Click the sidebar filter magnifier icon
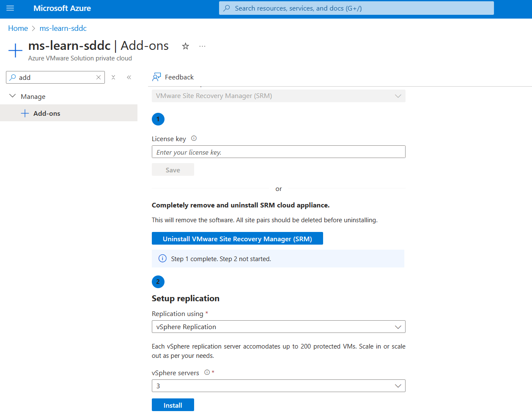Screen dimensions: 532x417 [x=13, y=77]
